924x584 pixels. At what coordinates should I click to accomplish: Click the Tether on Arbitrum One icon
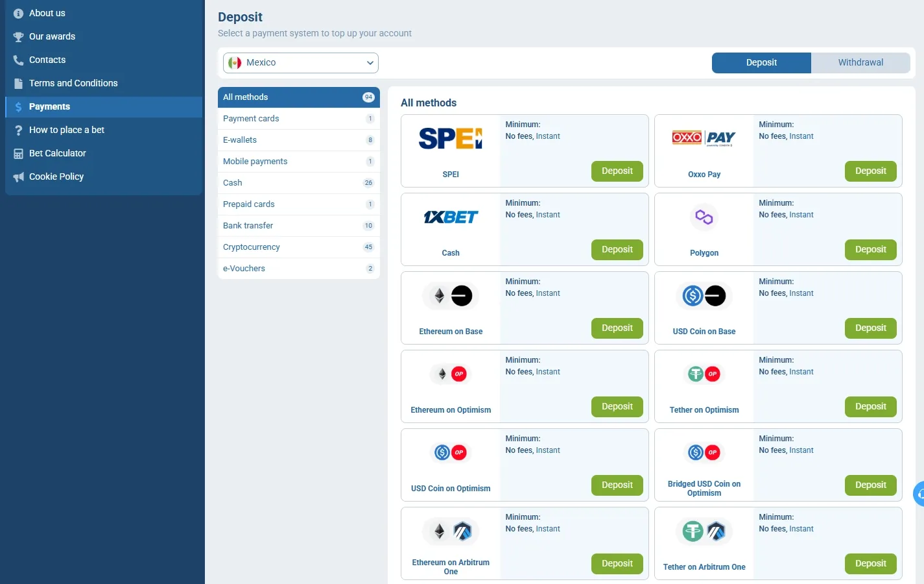click(704, 531)
